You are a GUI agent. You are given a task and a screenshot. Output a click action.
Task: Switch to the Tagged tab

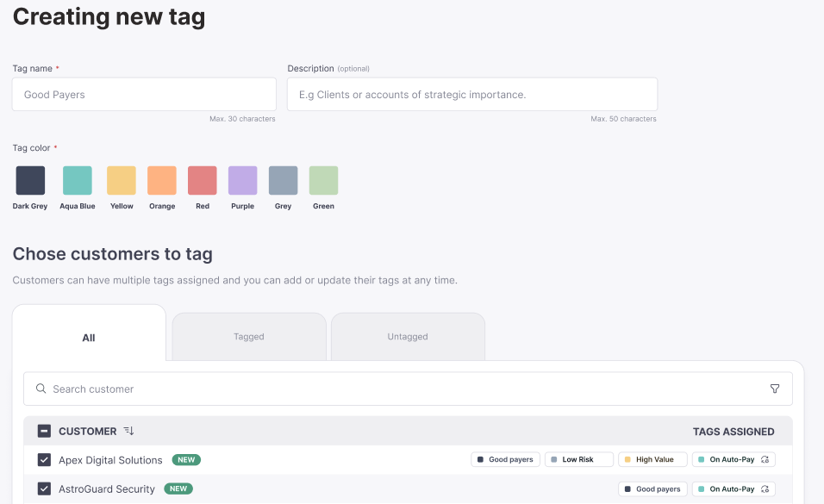coord(249,337)
